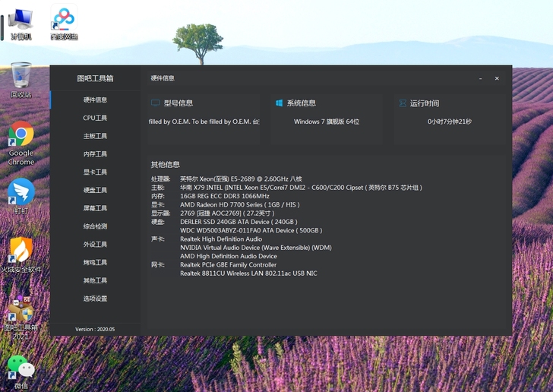
Task: Click the AOC2769 monitor line
Action: (x=227, y=213)
